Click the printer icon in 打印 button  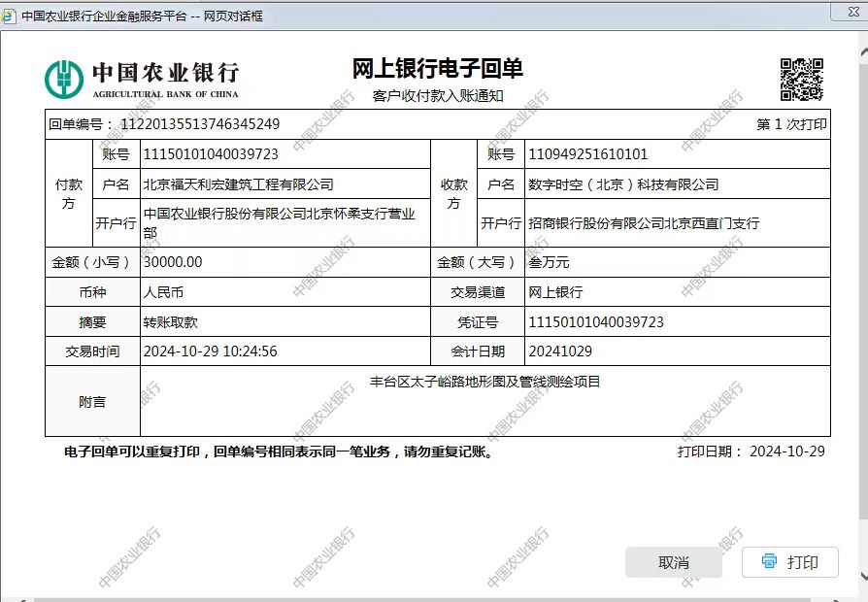pos(770,561)
